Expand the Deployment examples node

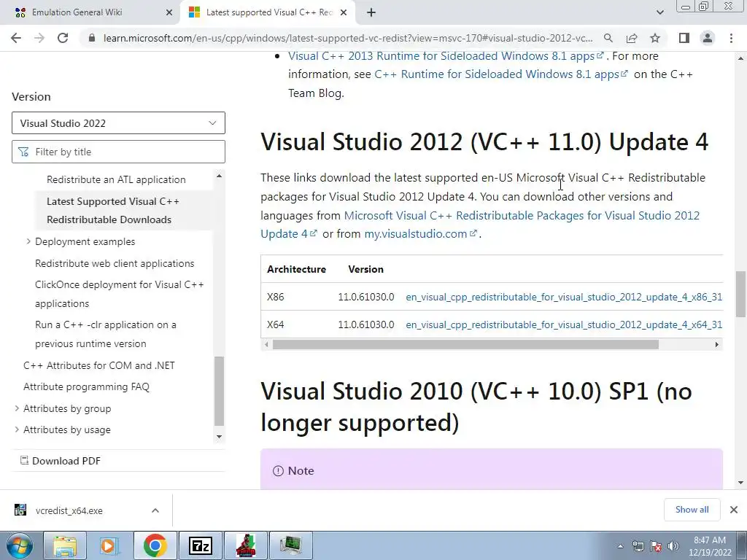[x=28, y=241]
